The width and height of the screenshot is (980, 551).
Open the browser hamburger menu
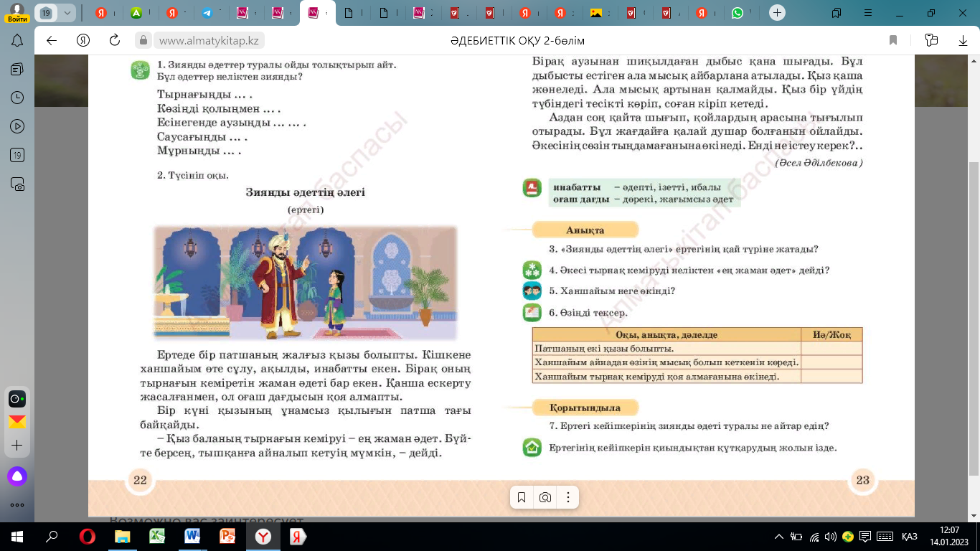pos(867,12)
